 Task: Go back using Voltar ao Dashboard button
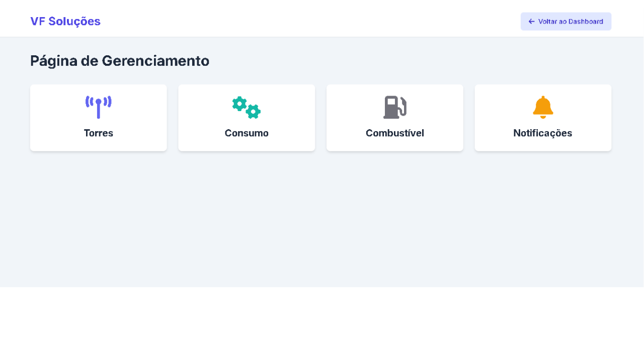coord(566,22)
